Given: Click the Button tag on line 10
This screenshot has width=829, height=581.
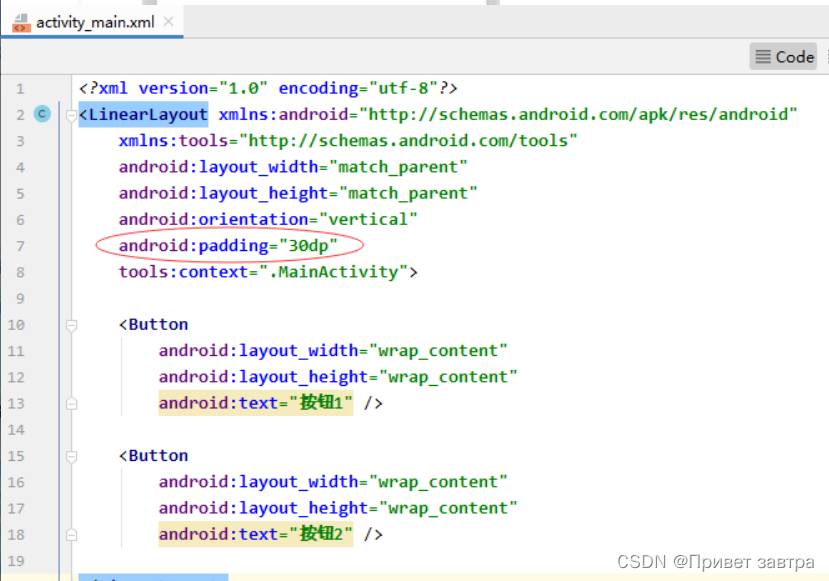Looking at the screenshot, I should [153, 324].
